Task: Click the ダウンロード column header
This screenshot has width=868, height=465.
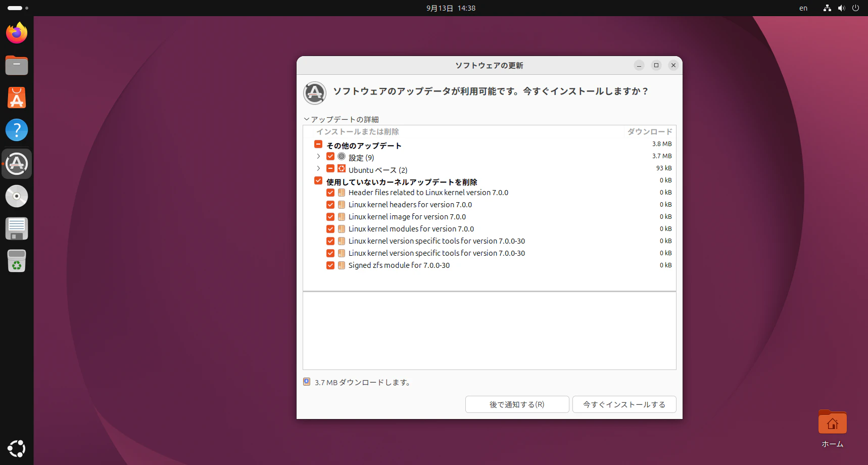Action: click(650, 131)
